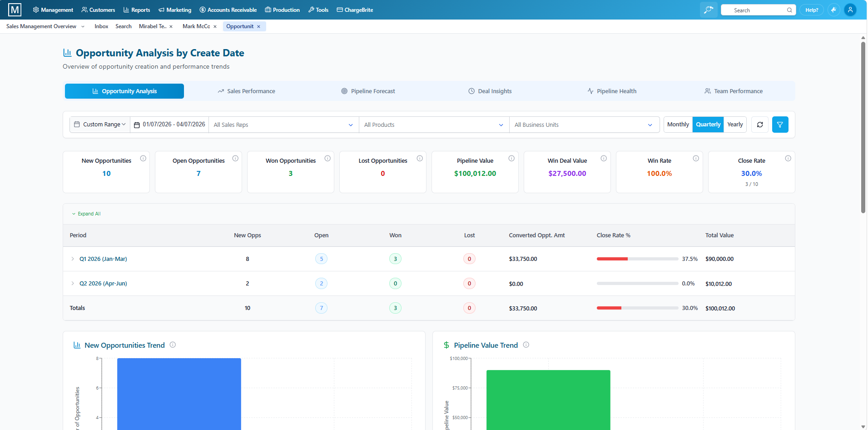Image resolution: width=868 pixels, height=430 pixels.
Task: Switch to Pipeline Health tab
Action: [612, 91]
